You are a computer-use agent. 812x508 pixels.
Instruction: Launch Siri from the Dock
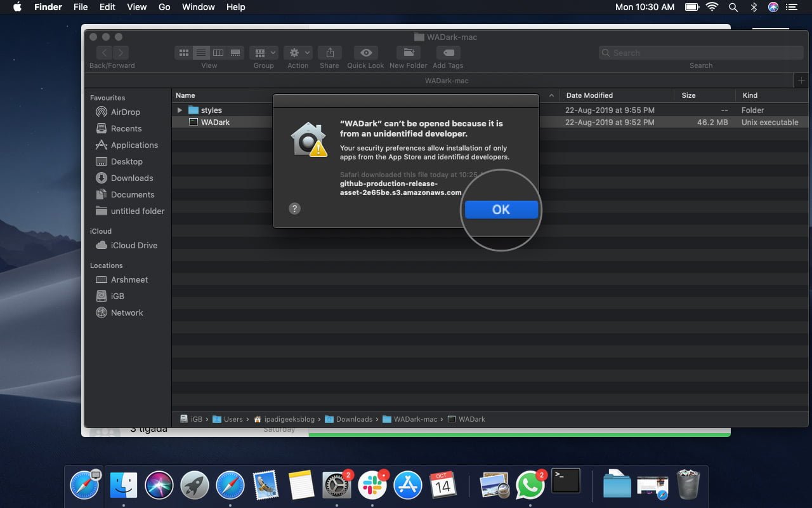click(159, 486)
